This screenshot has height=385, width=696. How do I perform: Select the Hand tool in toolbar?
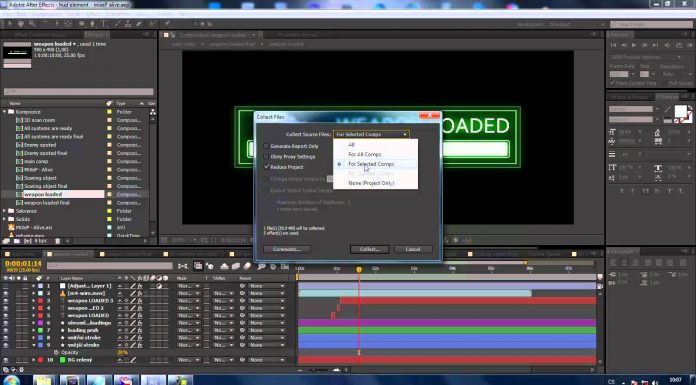point(20,24)
